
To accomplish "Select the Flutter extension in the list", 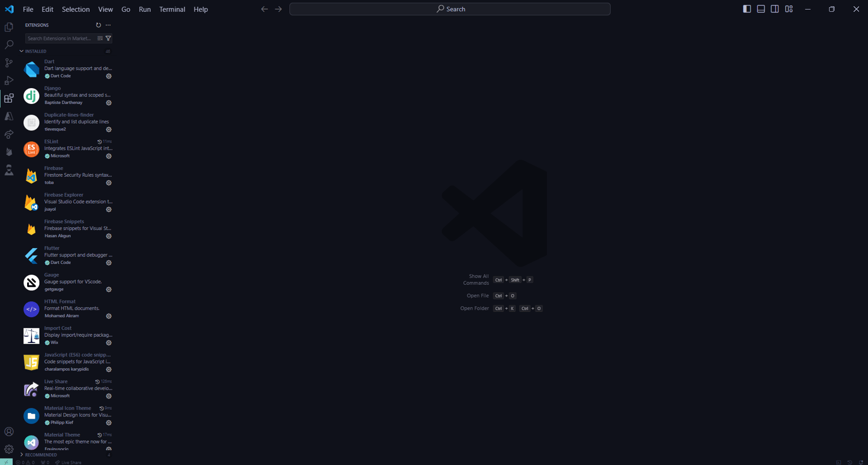I will pyautogui.click(x=67, y=255).
